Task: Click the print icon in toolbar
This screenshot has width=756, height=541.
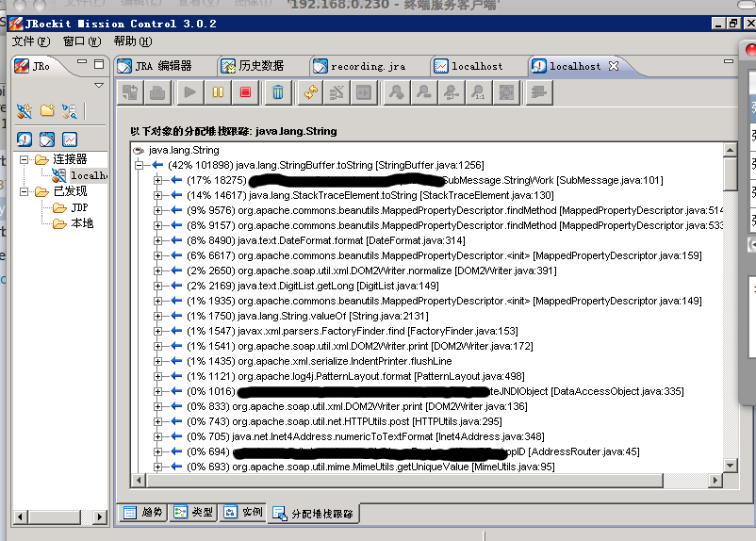Action: (x=157, y=91)
